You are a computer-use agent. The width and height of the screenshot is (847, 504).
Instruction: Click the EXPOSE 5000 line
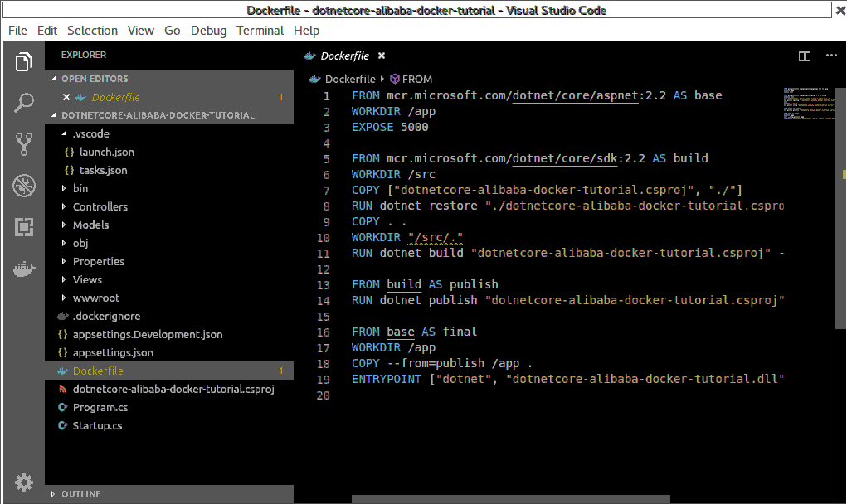(x=389, y=127)
